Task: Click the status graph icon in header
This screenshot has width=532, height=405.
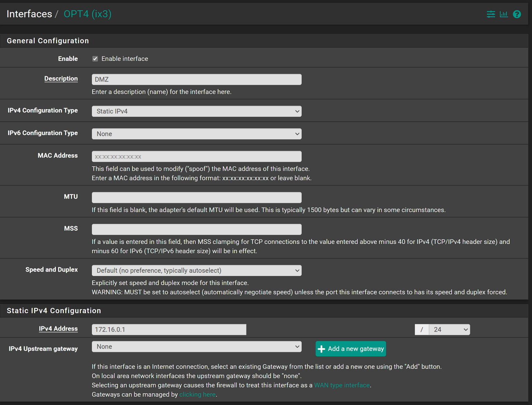Action: pos(504,14)
